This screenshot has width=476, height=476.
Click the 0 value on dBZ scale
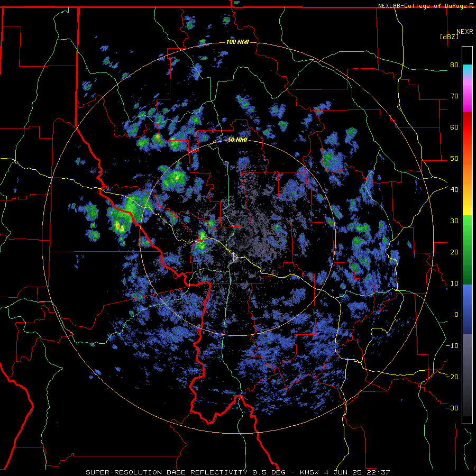coord(456,315)
